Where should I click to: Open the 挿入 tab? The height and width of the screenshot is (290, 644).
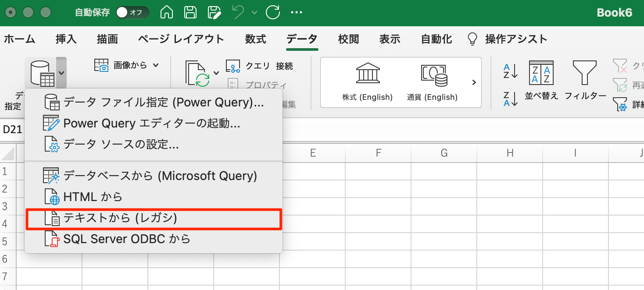pos(66,39)
